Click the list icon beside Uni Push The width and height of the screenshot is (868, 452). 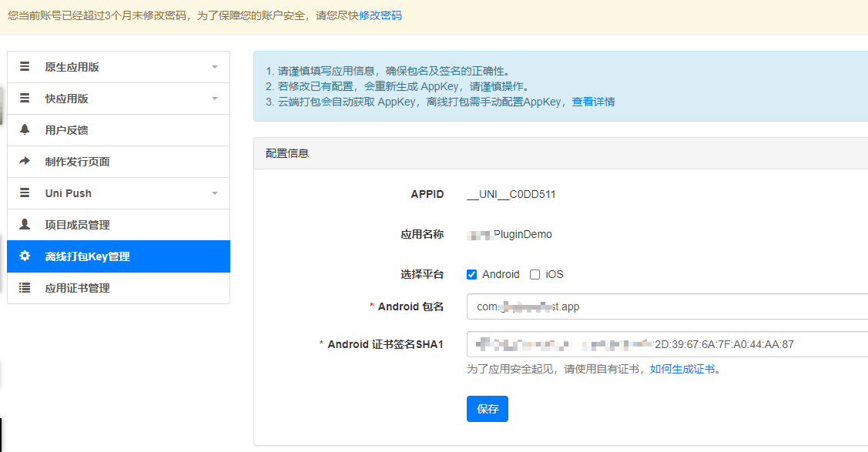click(25, 193)
